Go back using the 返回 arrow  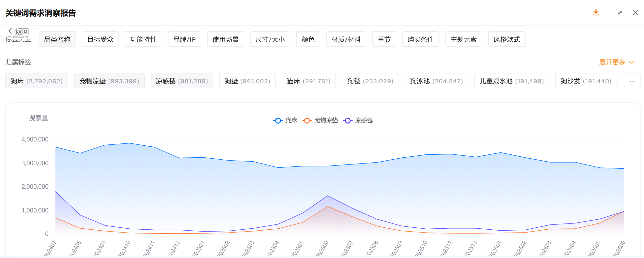point(18,31)
